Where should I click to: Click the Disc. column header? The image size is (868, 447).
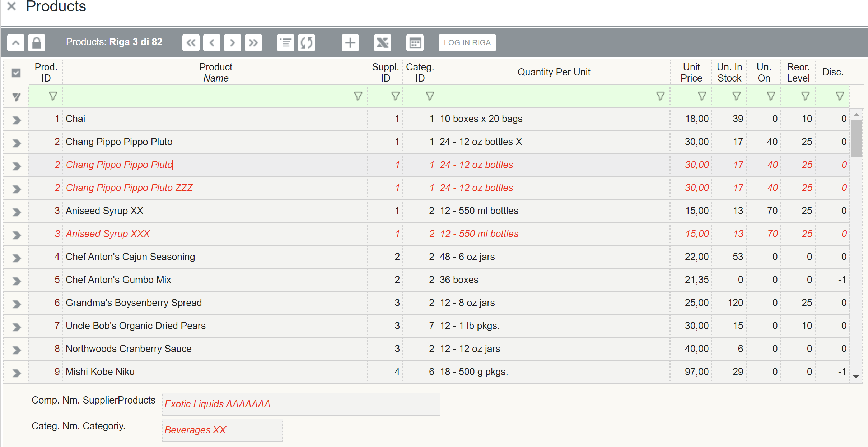[832, 72]
